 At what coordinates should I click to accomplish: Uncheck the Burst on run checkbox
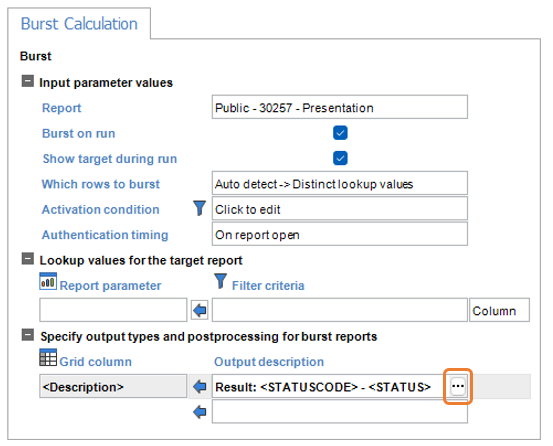tap(340, 133)
